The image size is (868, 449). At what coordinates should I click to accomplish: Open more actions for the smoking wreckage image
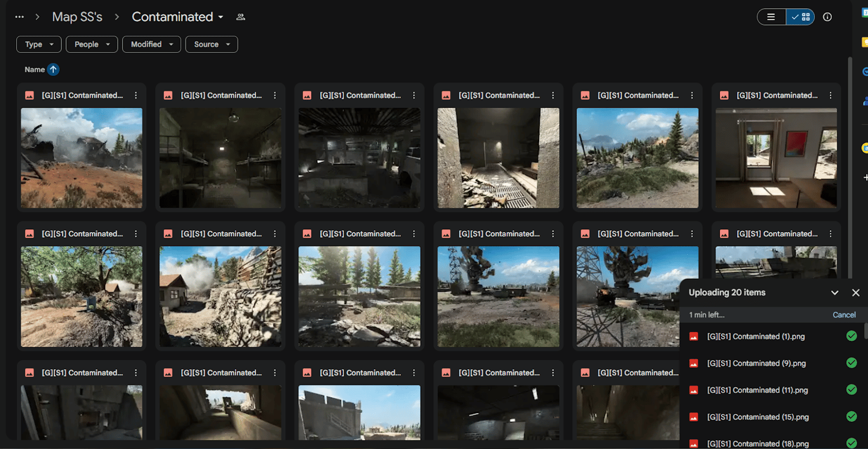(x=136, y=95)
